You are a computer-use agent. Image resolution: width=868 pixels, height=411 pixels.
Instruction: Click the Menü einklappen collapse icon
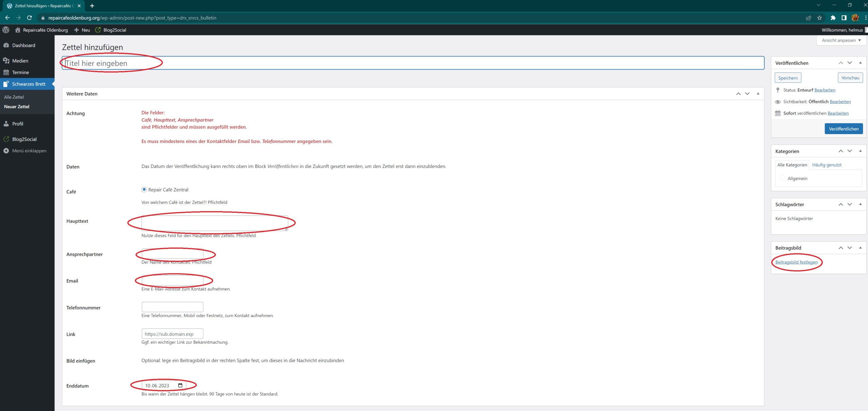(x=6, y=151)
